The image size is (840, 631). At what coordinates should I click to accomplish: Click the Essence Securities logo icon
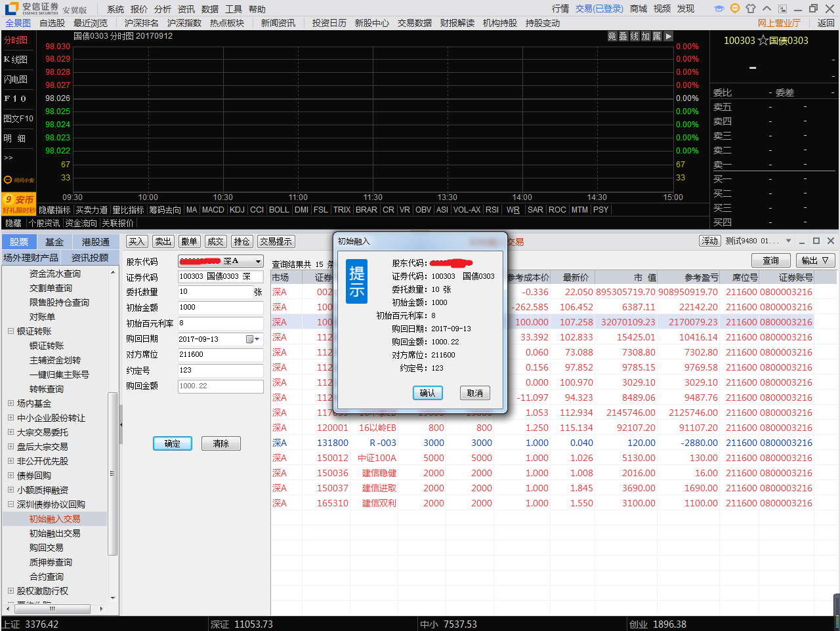tap(12, 8)
